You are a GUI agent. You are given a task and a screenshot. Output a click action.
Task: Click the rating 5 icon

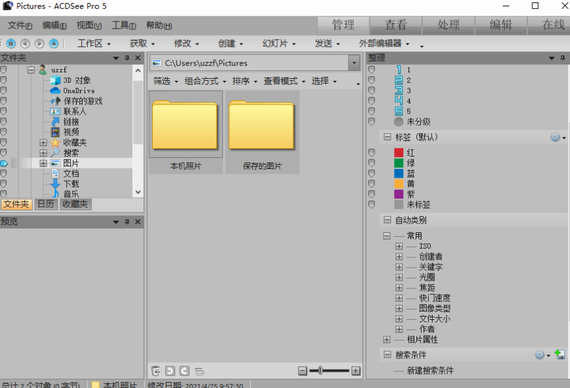(399, 111)
